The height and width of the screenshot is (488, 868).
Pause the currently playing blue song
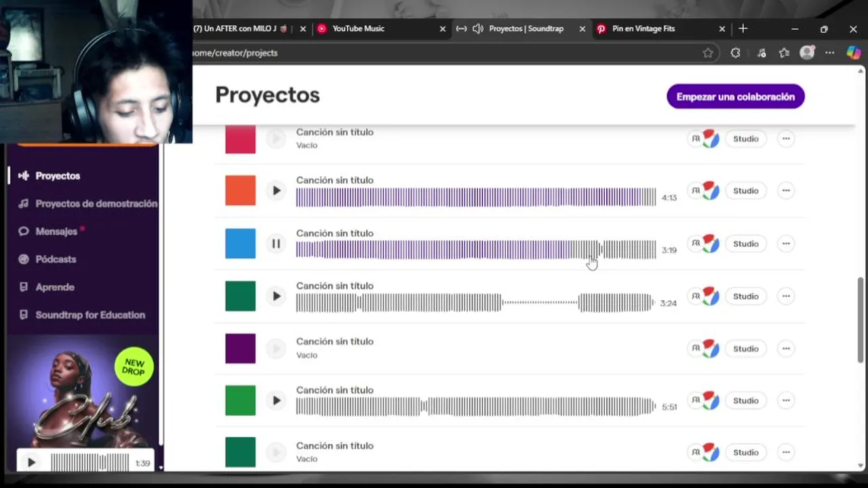point(276,244)
